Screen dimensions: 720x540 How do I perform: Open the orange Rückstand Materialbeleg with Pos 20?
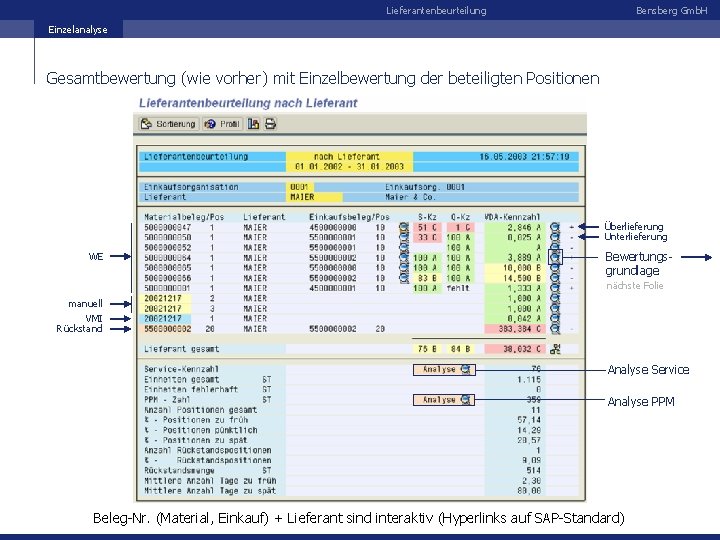click(x=168, y=329)
